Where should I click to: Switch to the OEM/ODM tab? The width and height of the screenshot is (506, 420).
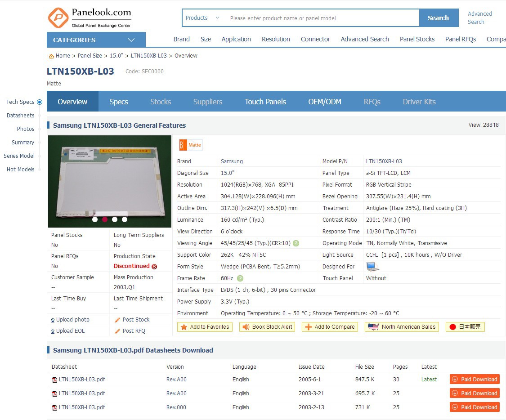tap(325, 102)
